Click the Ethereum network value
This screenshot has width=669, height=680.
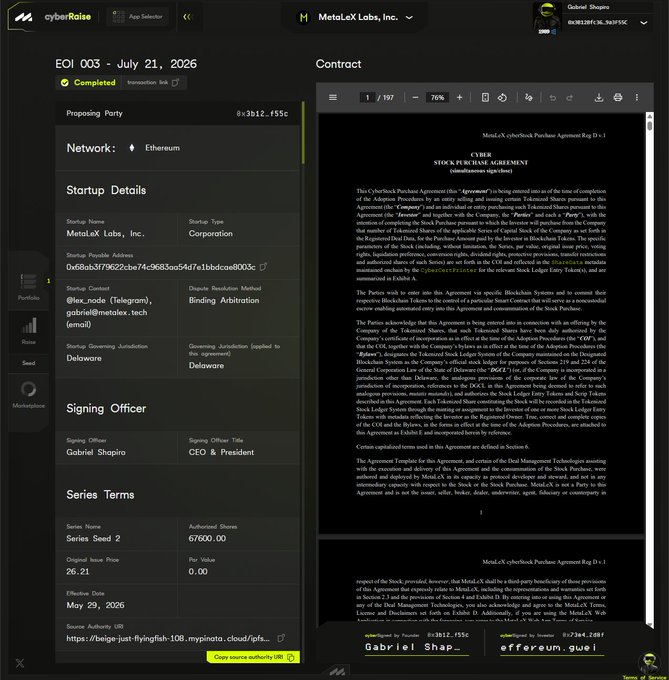point(162,148)
